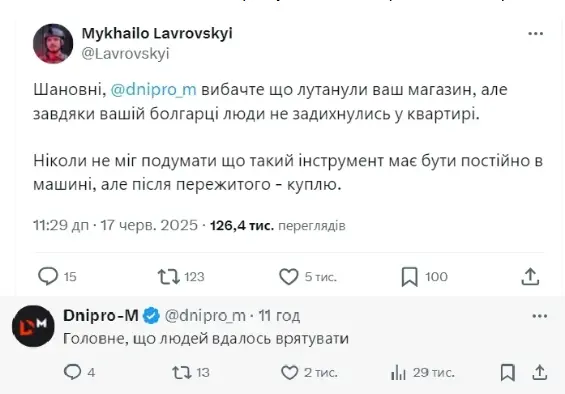Image resolution: width=565 pixels, height=394 pixels.
Task: Reply to Mykhailo Lavrovskyi's tweet
Action: pos(48,276)
